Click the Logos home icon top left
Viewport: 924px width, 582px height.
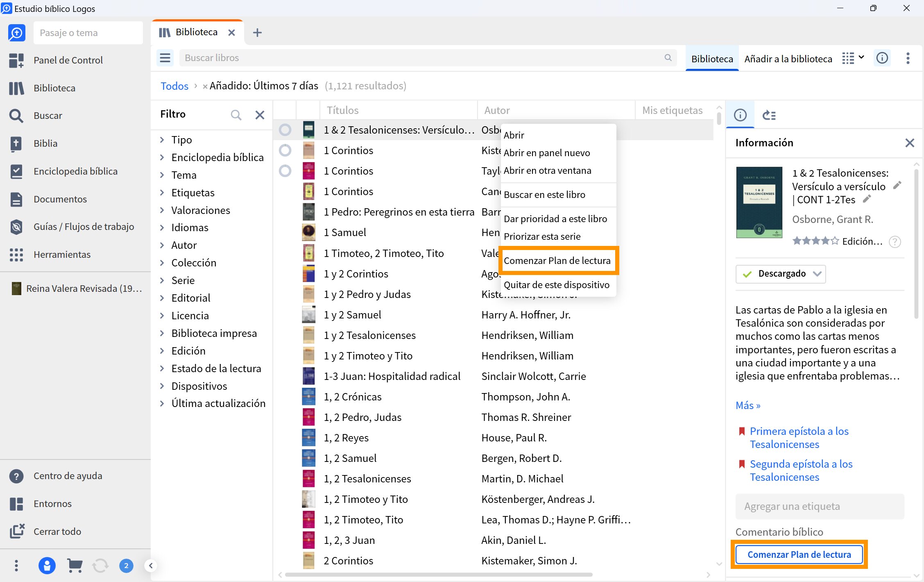pyautogui.click(x=16, y=33)
